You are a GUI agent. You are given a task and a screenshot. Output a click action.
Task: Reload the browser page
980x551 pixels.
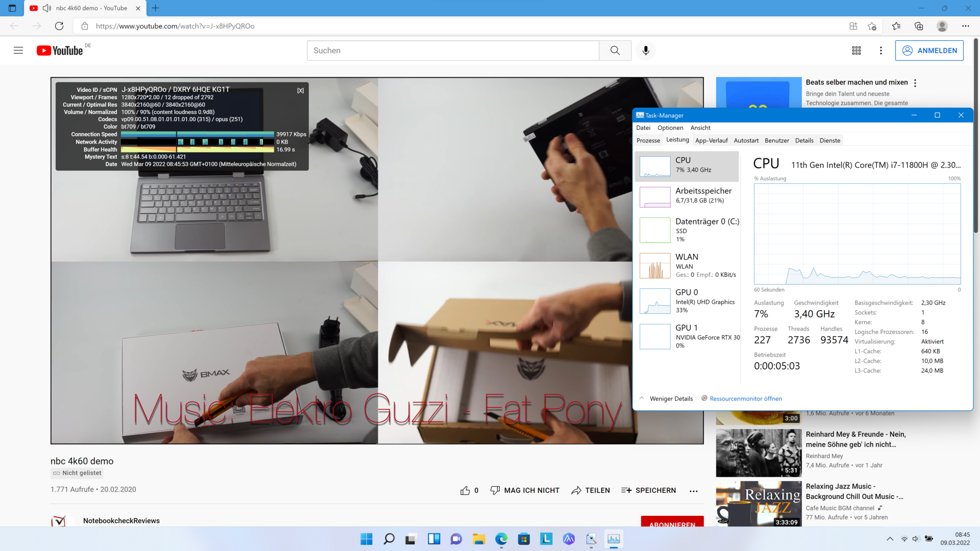(59, 26)
